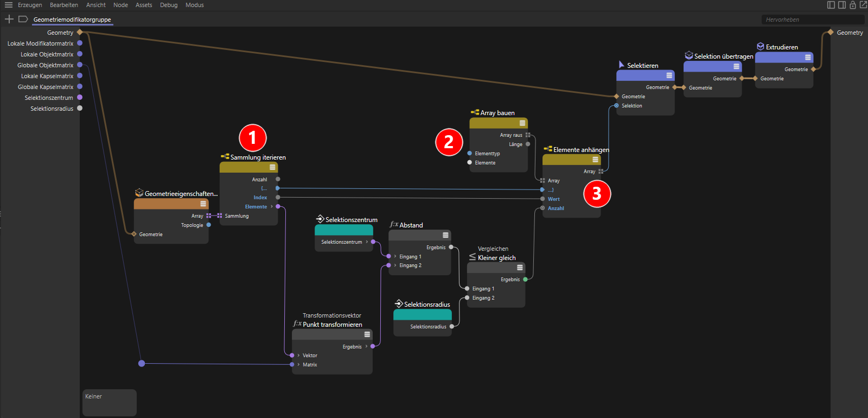Click the Lokale Objektmatrix label
Image resolution: width=868 pixels, height=418 pixels.
pos(47,54)
